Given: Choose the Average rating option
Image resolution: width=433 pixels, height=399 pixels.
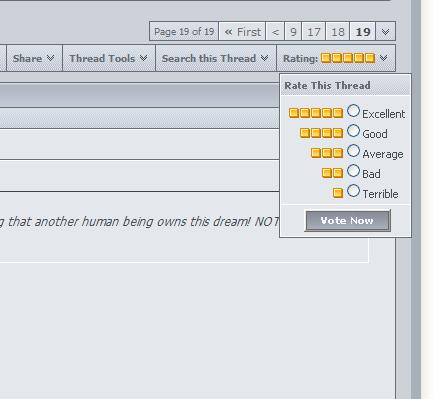Looking at the screenshot, I should coord(353,151).
